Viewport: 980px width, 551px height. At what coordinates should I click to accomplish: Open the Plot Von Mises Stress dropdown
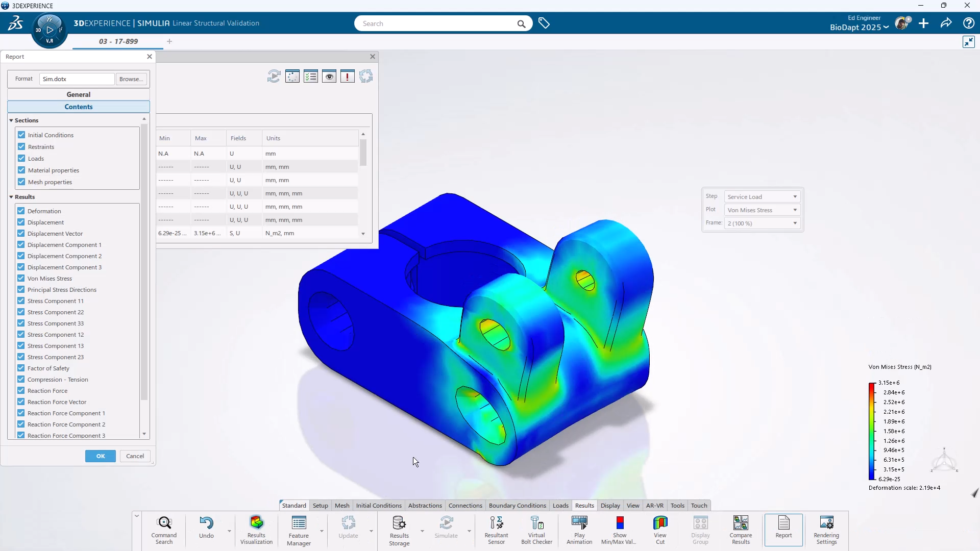(x=762, y=210)
